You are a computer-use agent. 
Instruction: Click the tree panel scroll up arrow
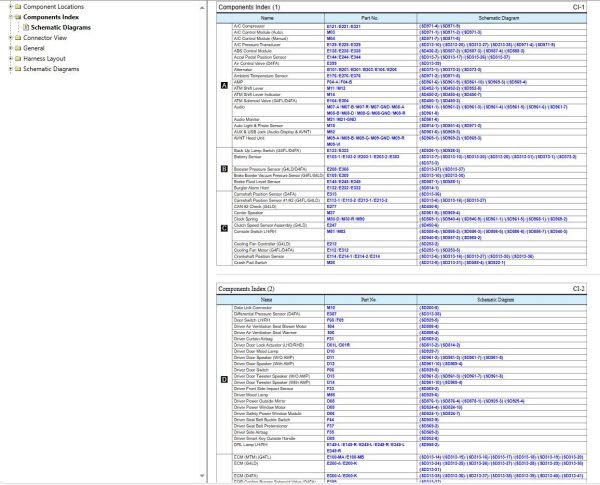[x=202, y=7]
